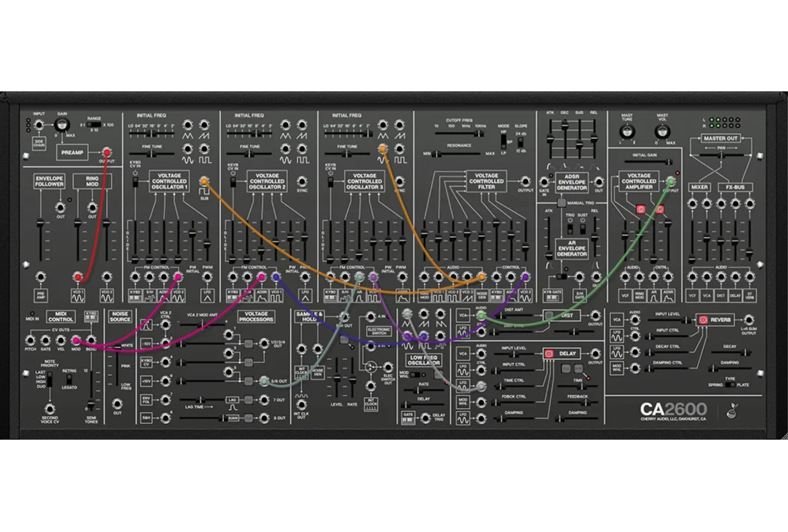Viewport: 788px width, 532px height.
Task: Click the VCA INITIAL GAIN slider handle
Action: pos(668,162)
